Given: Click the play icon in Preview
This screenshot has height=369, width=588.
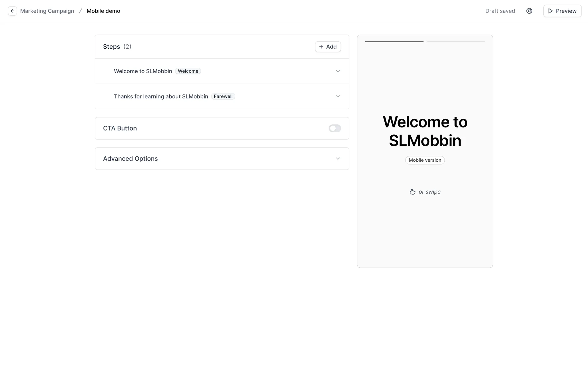Looking at the screenshot, I should (550, 11).
